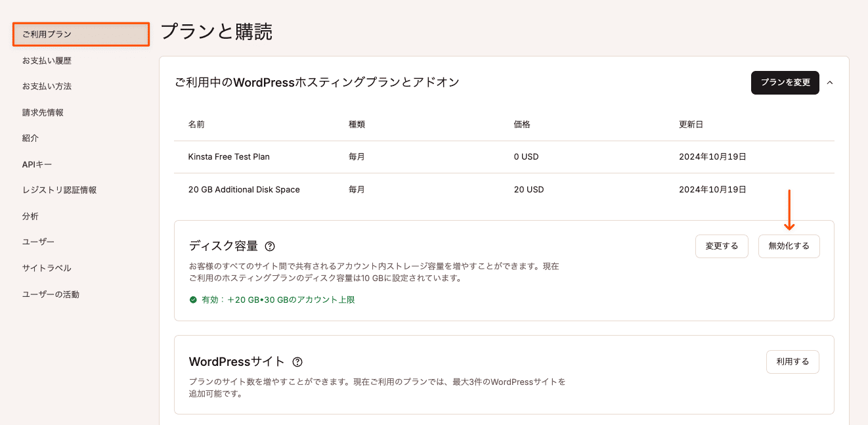Click the 20 USD price cell

click(x=529, y=190)
